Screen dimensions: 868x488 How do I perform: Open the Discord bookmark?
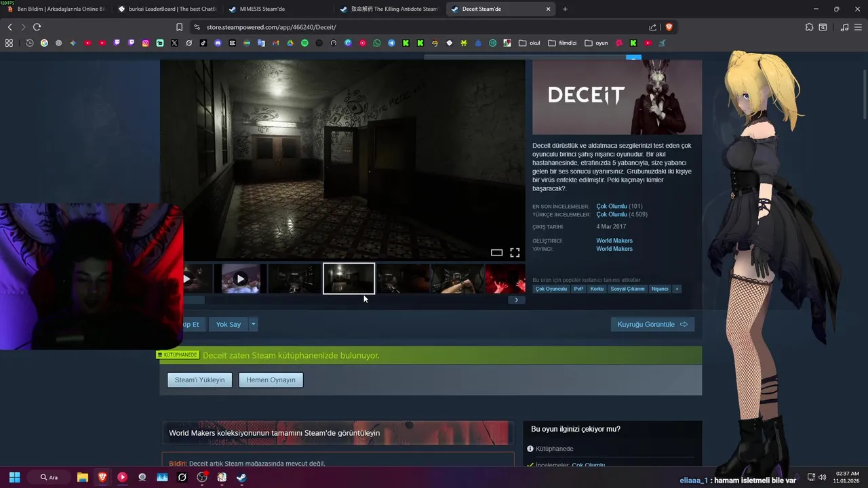(218, 43)
